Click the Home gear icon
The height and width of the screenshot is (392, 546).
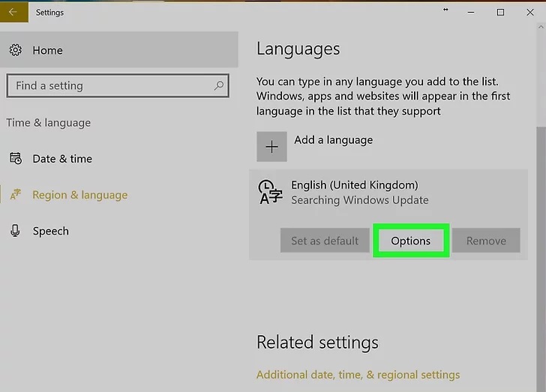(15, 50)
